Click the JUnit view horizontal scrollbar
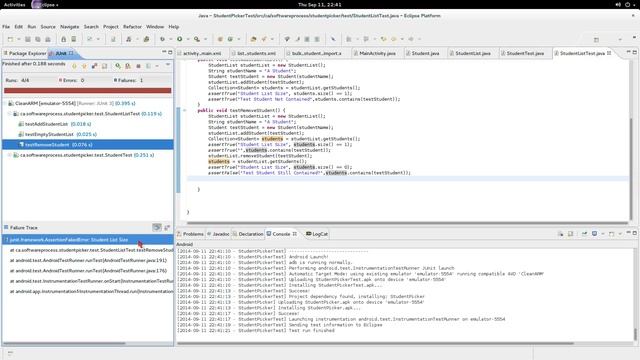The image size is (640, 360). click(64, 344)
